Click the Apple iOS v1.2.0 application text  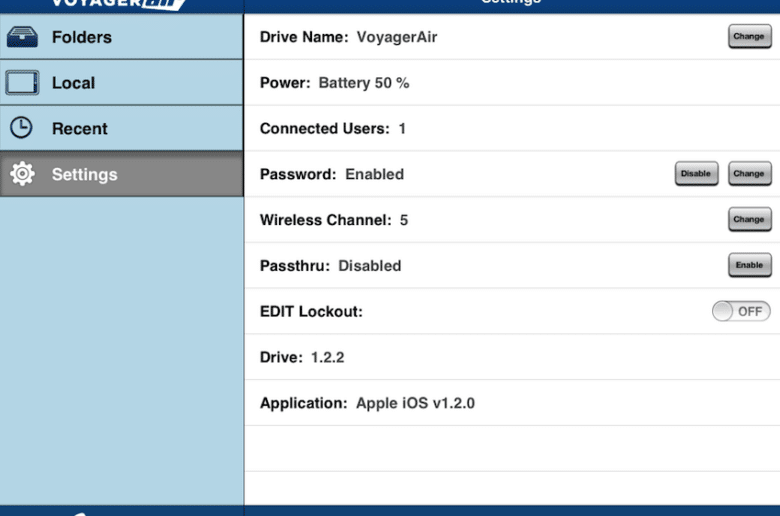pyautogui.click(x=415, y=403)
